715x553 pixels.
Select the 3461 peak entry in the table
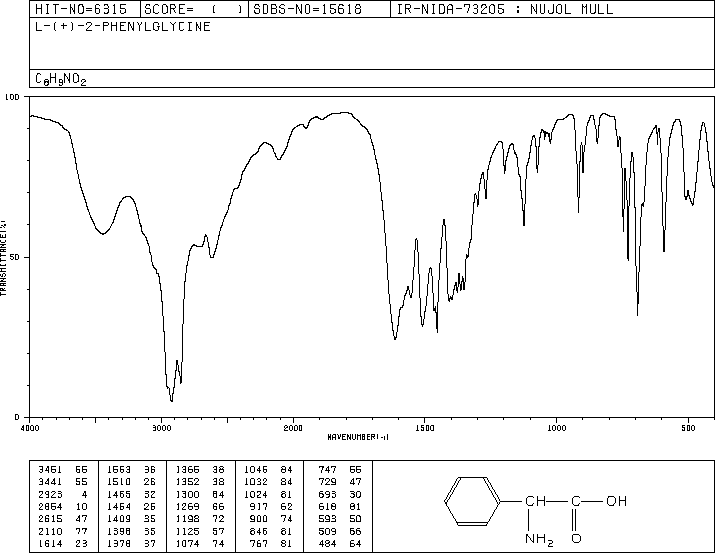coord(63,470)
